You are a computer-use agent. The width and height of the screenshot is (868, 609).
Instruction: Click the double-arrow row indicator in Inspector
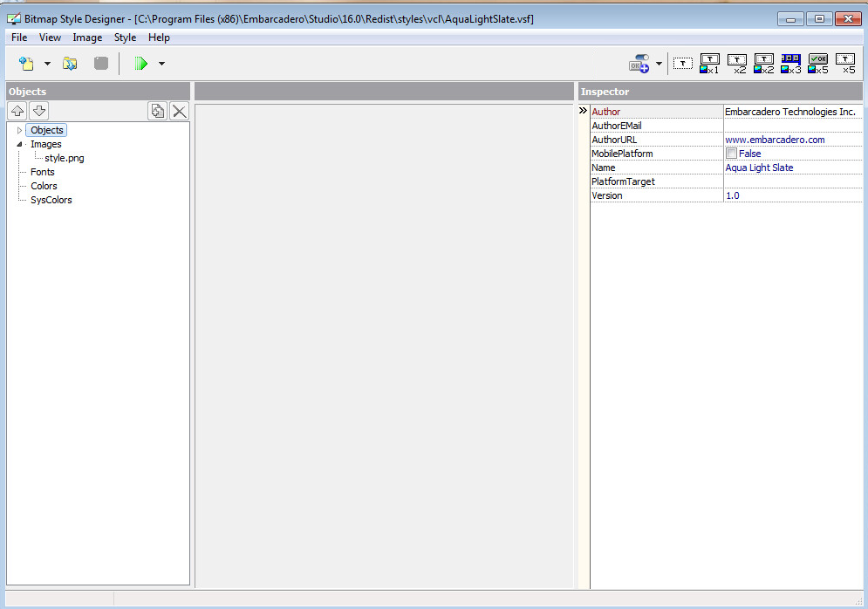click(x=583, y=111)
